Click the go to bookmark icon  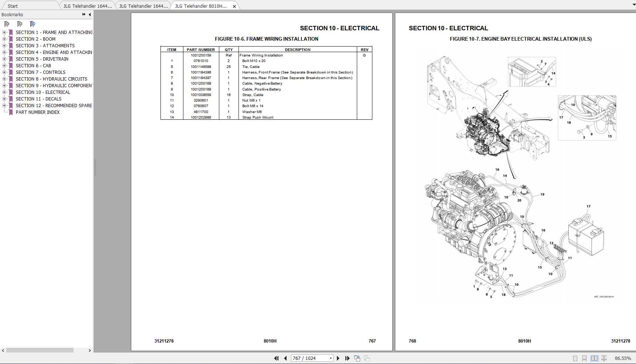pyautogui.click(x=33, y=24)
